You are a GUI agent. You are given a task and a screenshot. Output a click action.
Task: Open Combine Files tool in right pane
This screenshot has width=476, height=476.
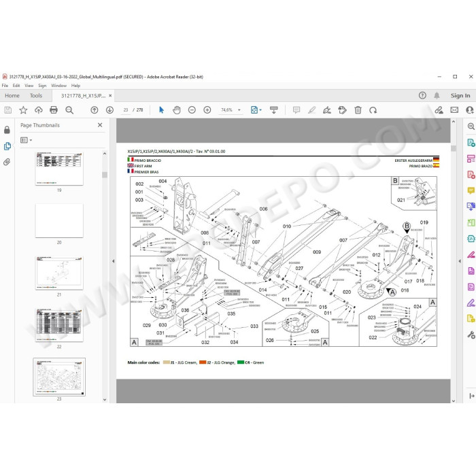471,207
